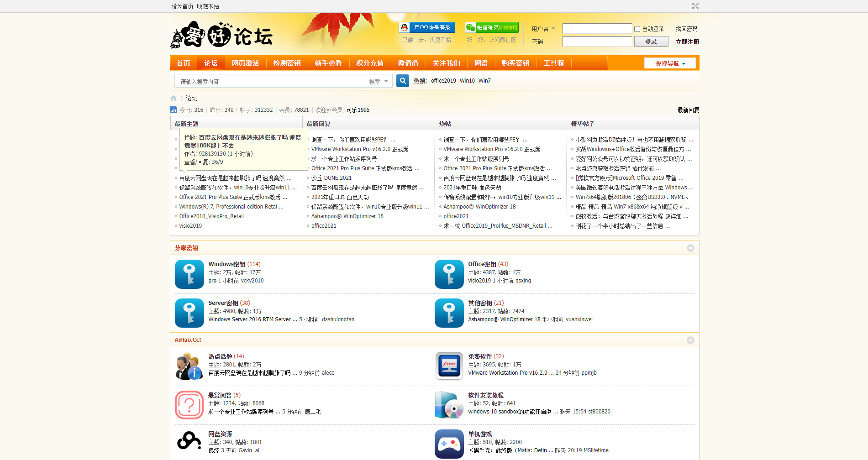Screen dimensions: 868x460
Task: Open 单机游戏 forum title link
Action: pos(480,434)
